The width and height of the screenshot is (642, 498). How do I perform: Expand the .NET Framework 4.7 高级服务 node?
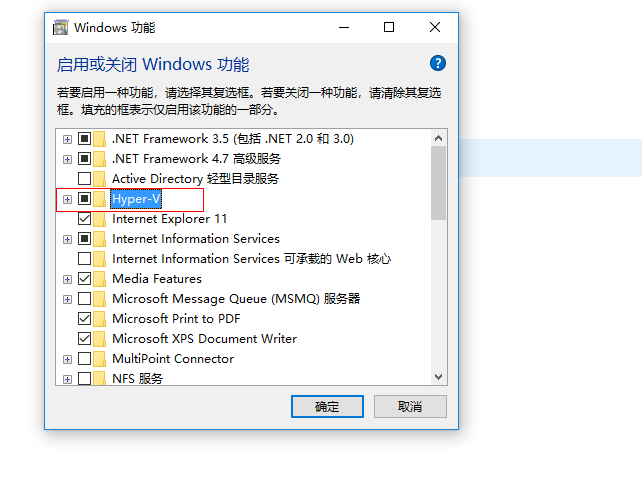68,159
